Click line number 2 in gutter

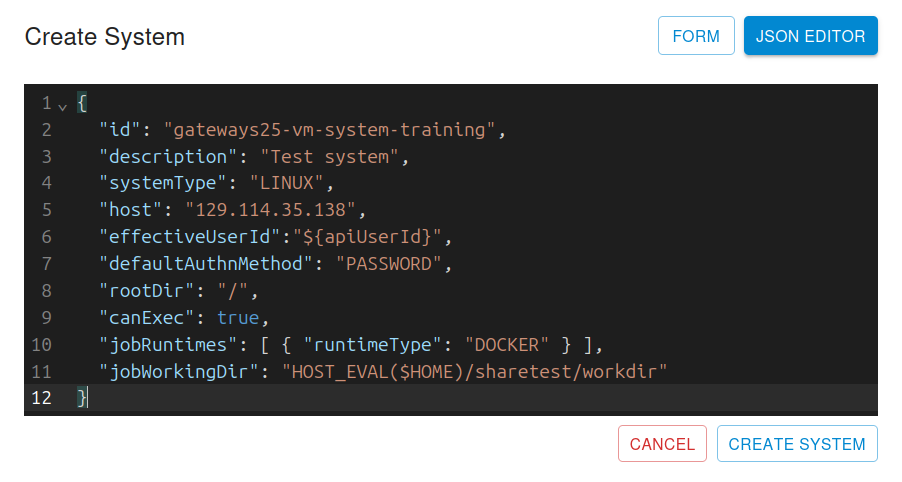[x=46, y=130]
